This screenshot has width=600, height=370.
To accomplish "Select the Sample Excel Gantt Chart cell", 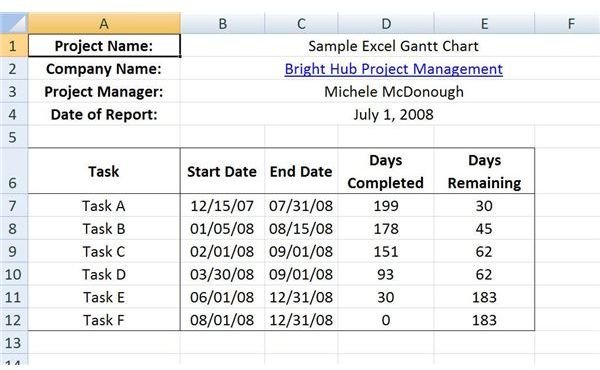I will [x=393, y=46].
